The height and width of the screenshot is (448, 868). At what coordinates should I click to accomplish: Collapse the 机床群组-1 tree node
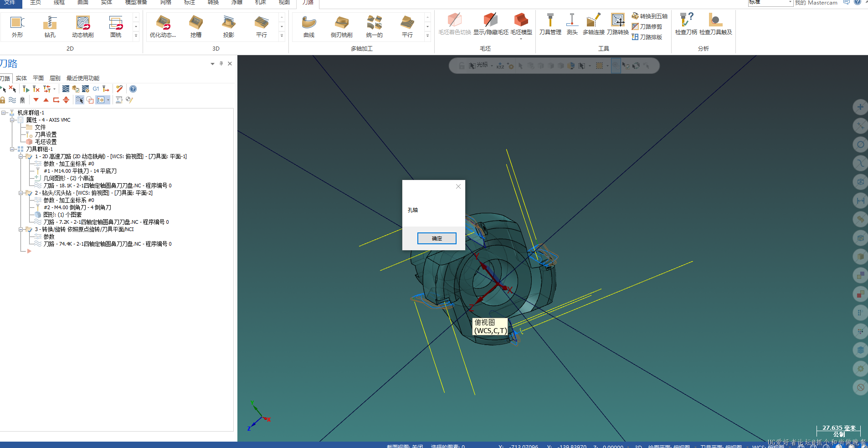click(4, 113)
